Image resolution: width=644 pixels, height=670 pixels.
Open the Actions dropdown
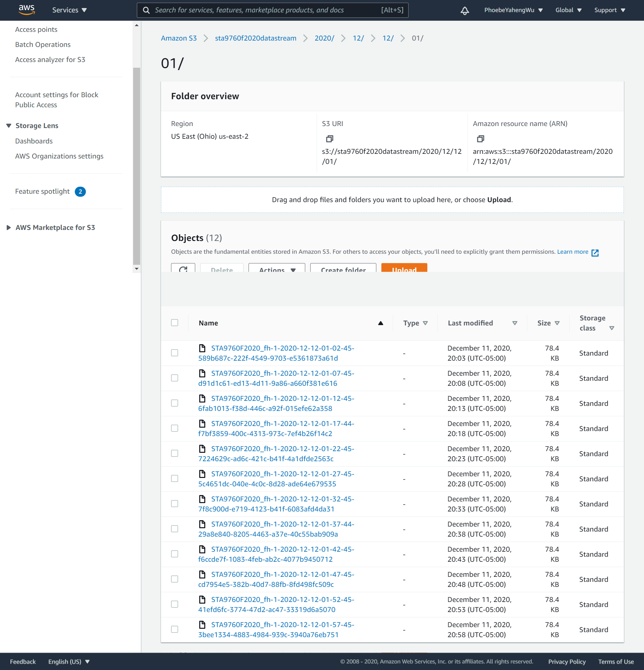(276, 270)
